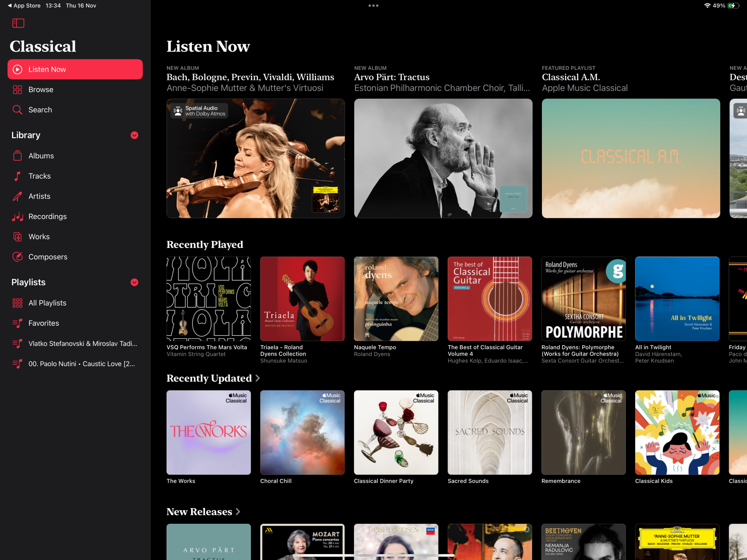The height and width of the screenshot is (560, 747).
Task: Tap the three-dots multitasking control
Action: (373, 6)
